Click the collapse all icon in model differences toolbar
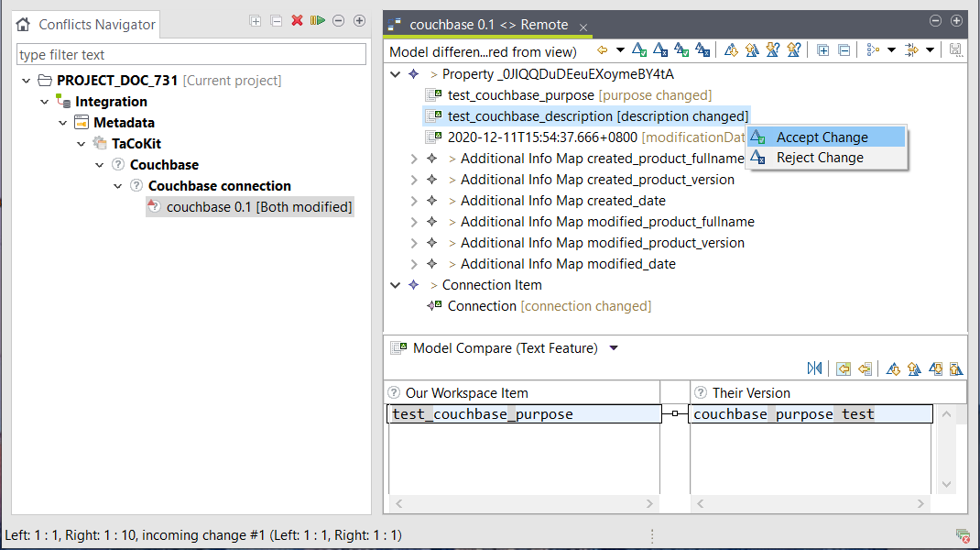 (x=844, y=50)
